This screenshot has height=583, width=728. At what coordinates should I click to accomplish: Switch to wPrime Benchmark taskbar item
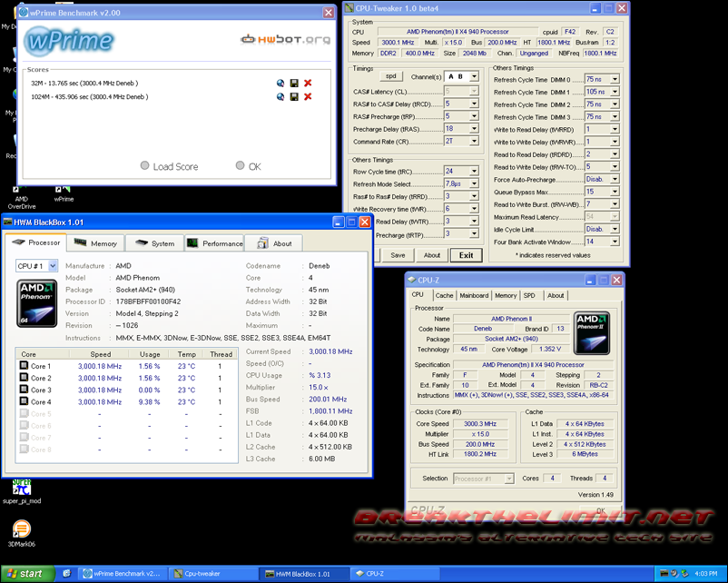point(122,574)
